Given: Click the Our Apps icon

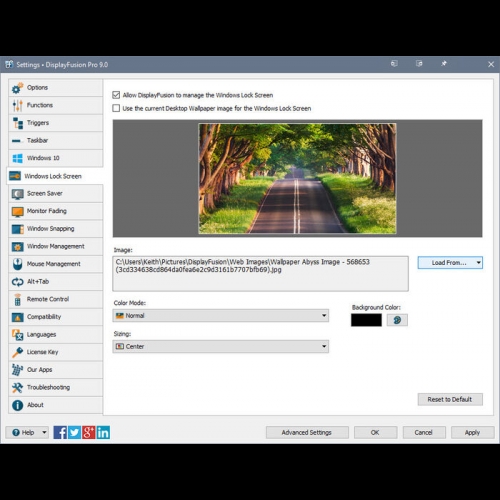Looking at the screenshot, I should pos(17,370).
